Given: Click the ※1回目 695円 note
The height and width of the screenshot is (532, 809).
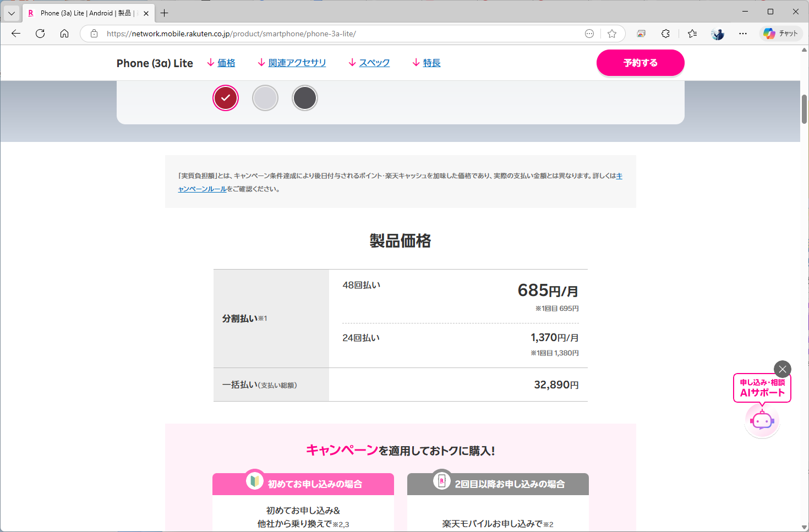Looking at the screenshot, I should point(557,309).
